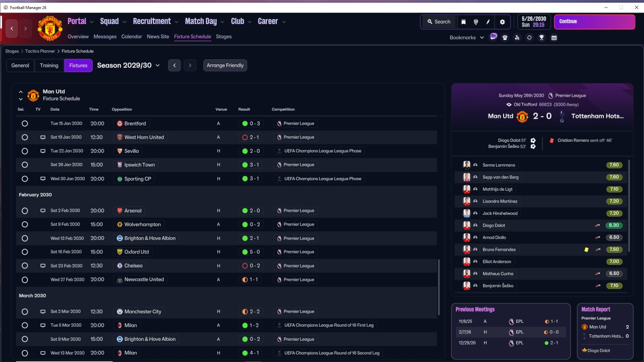
Task: Click the Premier League icon on Ipswich Town row
Action: coord(279,165)
